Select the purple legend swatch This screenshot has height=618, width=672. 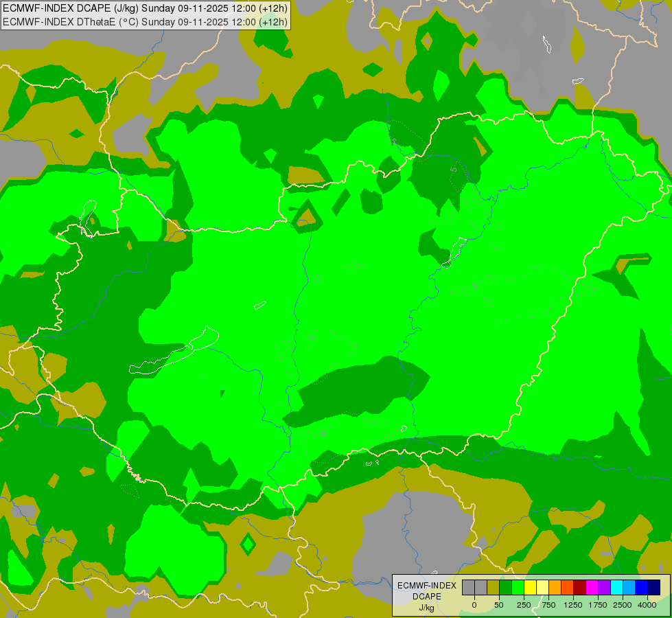click(x=604, y=588)
